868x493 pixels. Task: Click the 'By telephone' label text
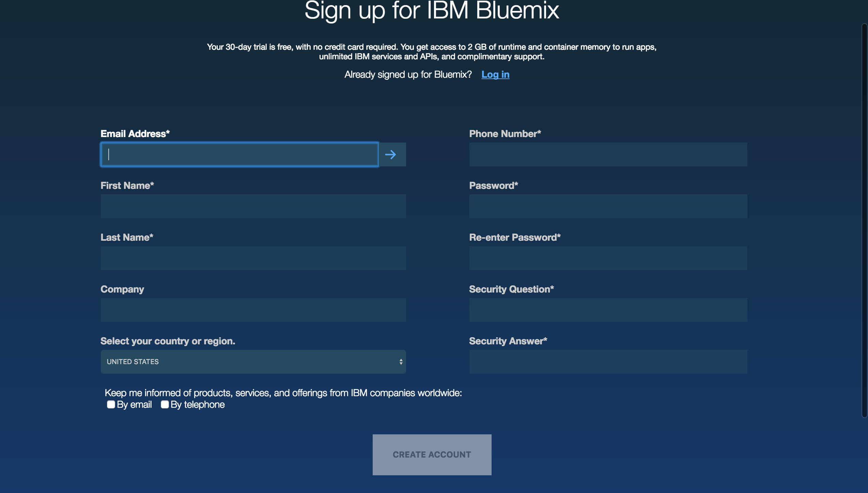click(198, 405)
